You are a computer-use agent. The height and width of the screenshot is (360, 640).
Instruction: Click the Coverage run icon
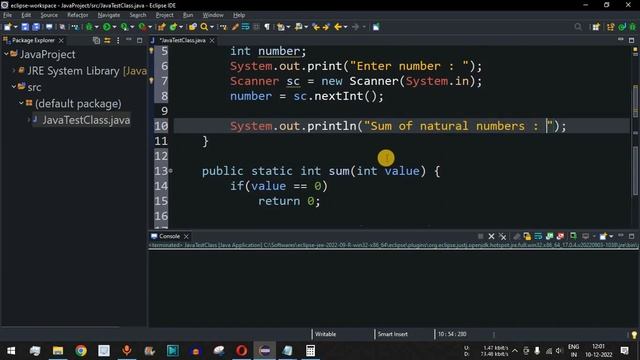tap(124, 27)
